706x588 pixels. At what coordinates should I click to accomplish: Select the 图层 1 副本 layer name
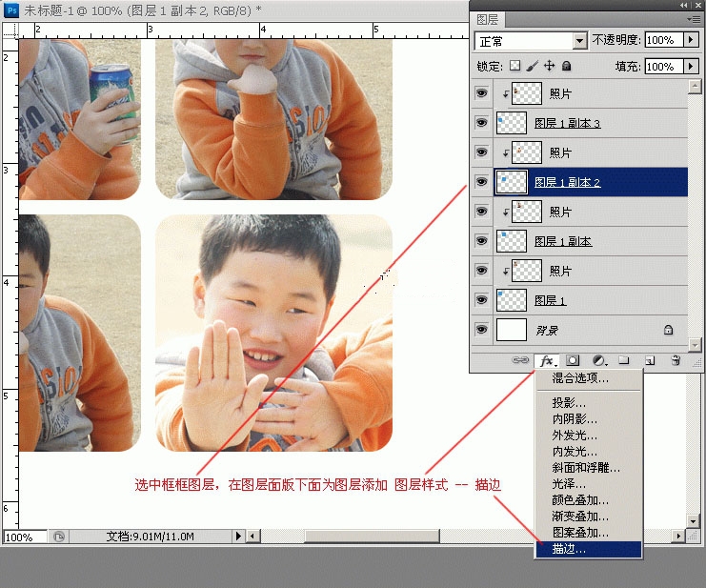pos(563,241)
